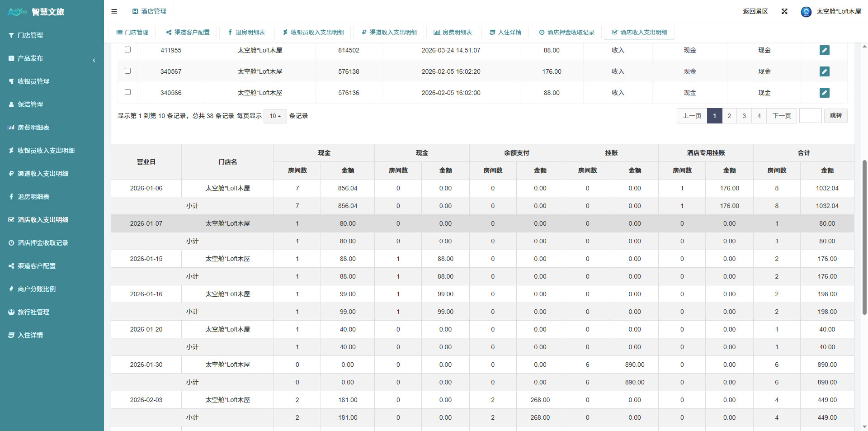Click the scrollbar up arrow
The image size is (868, 431).
point(864,47)
